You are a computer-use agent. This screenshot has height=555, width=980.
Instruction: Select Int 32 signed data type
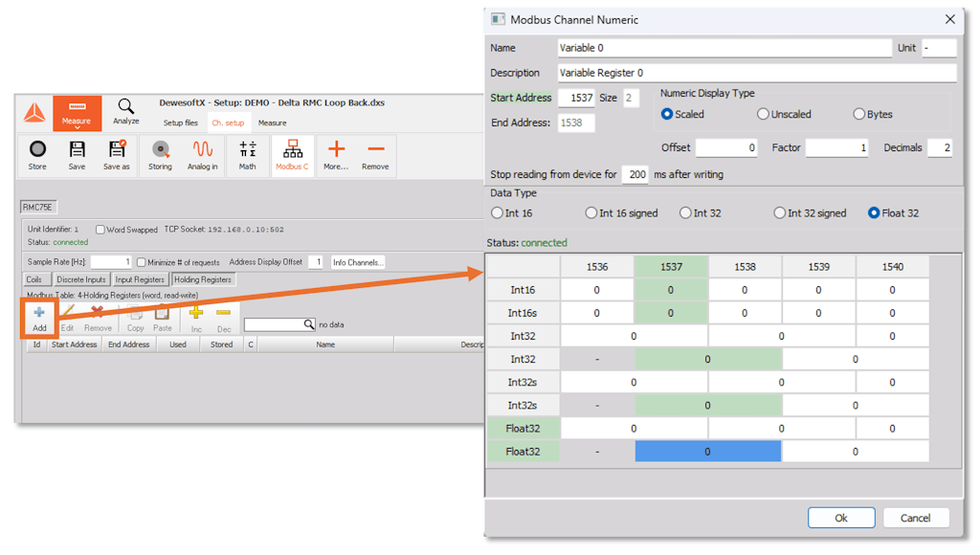pyautogui.click(x=779, y=213)
